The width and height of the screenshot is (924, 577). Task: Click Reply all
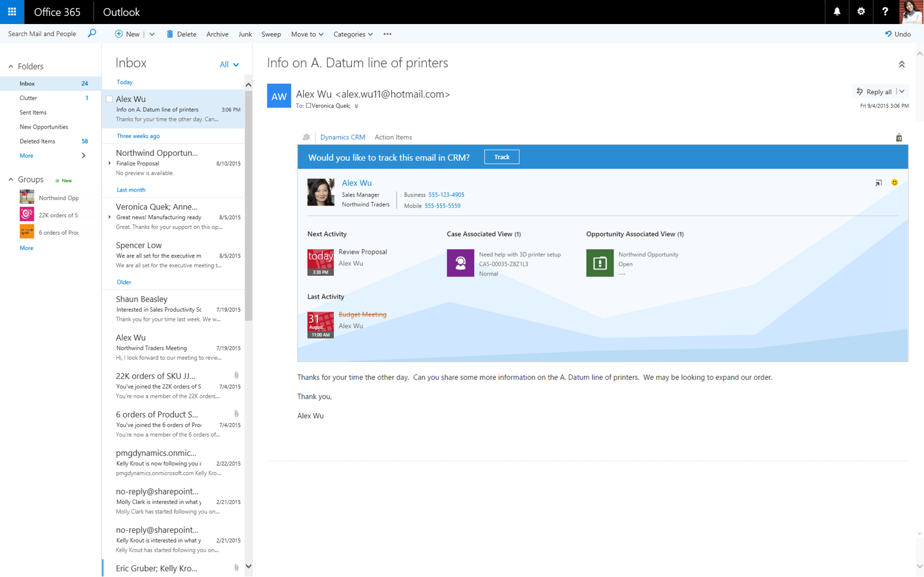pyautogui.click(x=874, y=92)
